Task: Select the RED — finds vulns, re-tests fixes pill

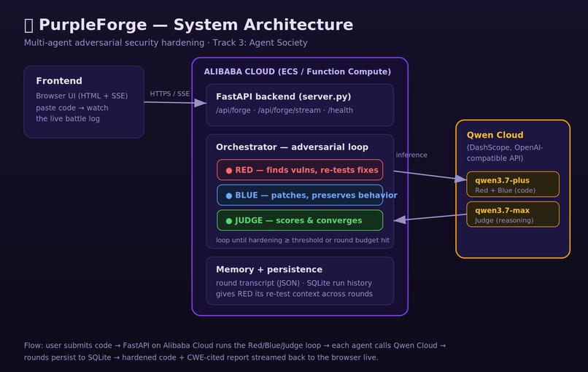Action: [300, 170]
